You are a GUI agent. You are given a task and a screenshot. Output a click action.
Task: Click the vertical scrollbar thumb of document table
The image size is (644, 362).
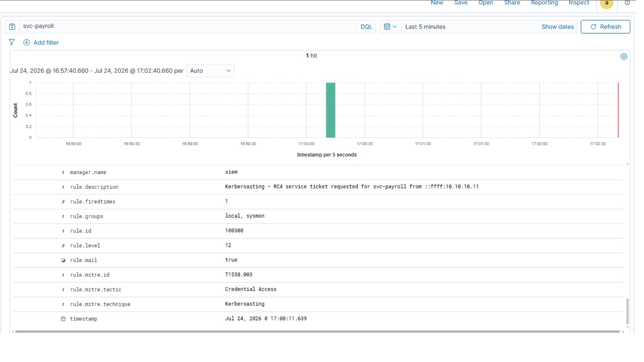pyautogui.click(x=627, y=311)
